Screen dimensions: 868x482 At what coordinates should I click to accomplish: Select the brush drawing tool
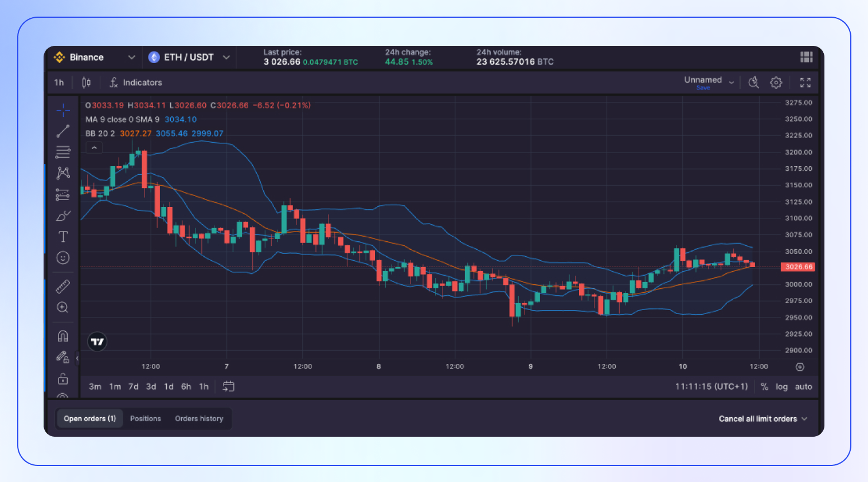(x=63, y=215)
